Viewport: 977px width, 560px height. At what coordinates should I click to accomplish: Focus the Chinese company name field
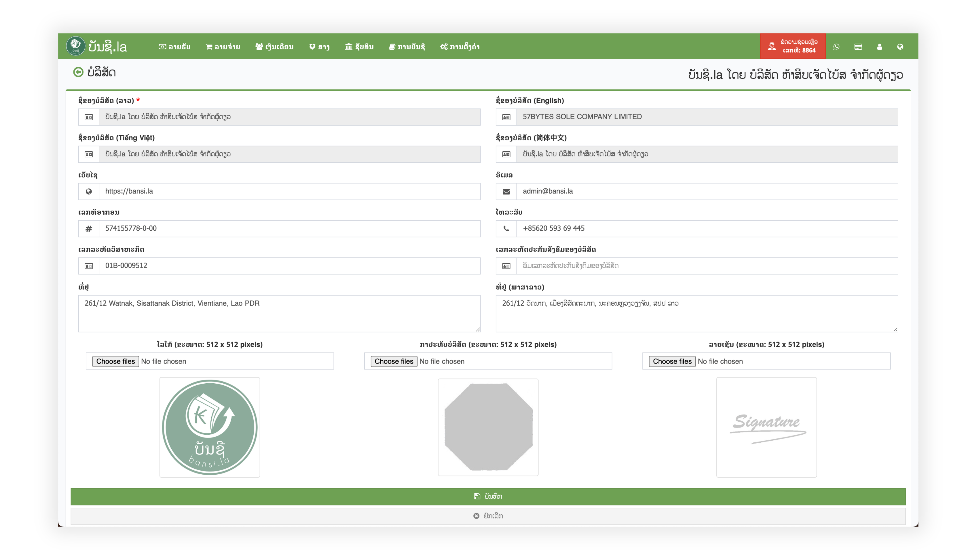click(707, 154)
